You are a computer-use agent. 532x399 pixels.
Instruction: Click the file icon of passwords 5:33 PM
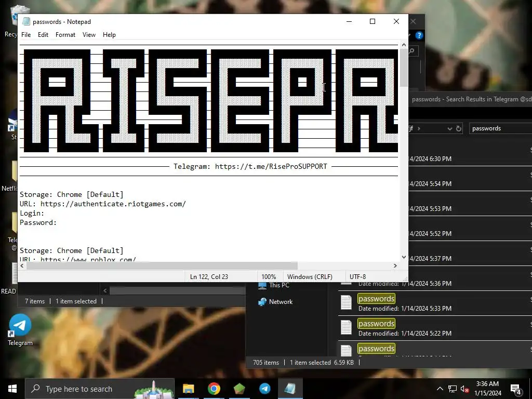346,302
